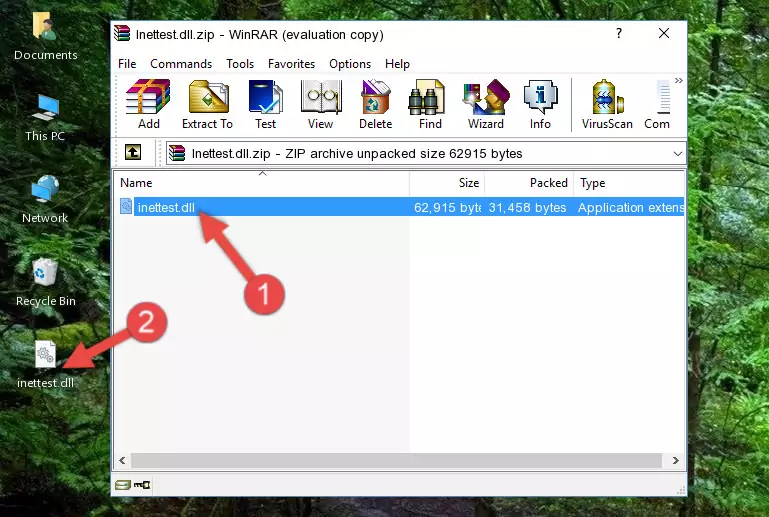Click the Extract To toolbar icon
Image resolution: width=769 pixels, height=517 pixels.
click(207, 104)
